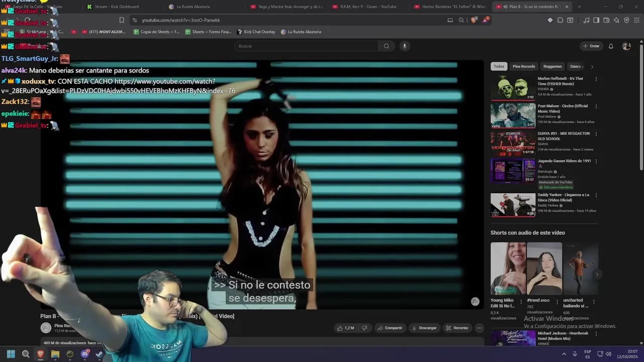Expand filter chips with right arrow
The image size is (644, 362).
click(592, 66)
